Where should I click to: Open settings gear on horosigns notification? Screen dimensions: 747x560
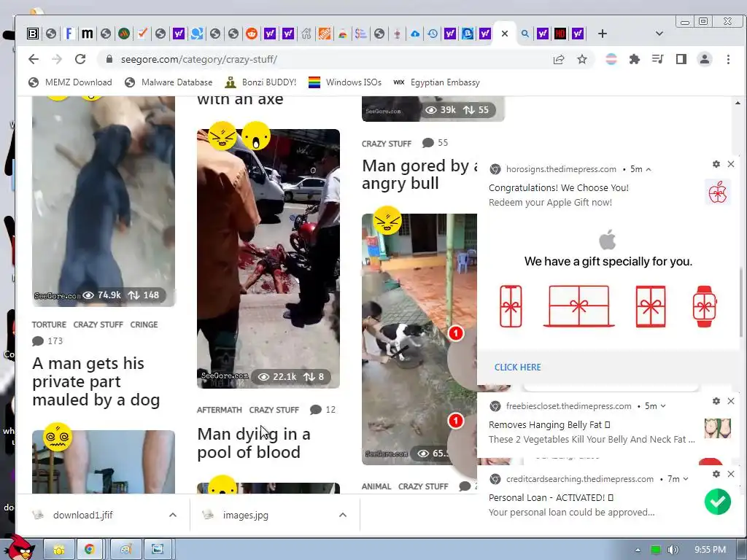pos(716,164)
